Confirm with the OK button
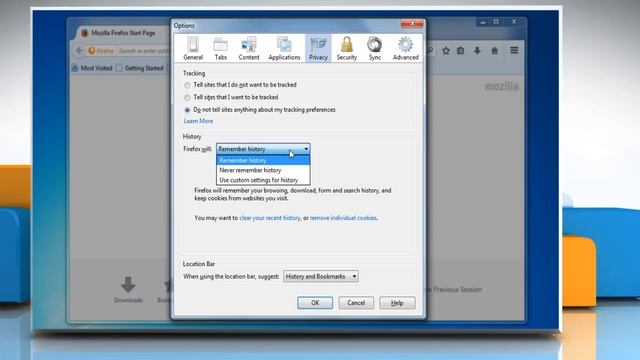Viewport: 640px width, 360px height. click(315, 303)
